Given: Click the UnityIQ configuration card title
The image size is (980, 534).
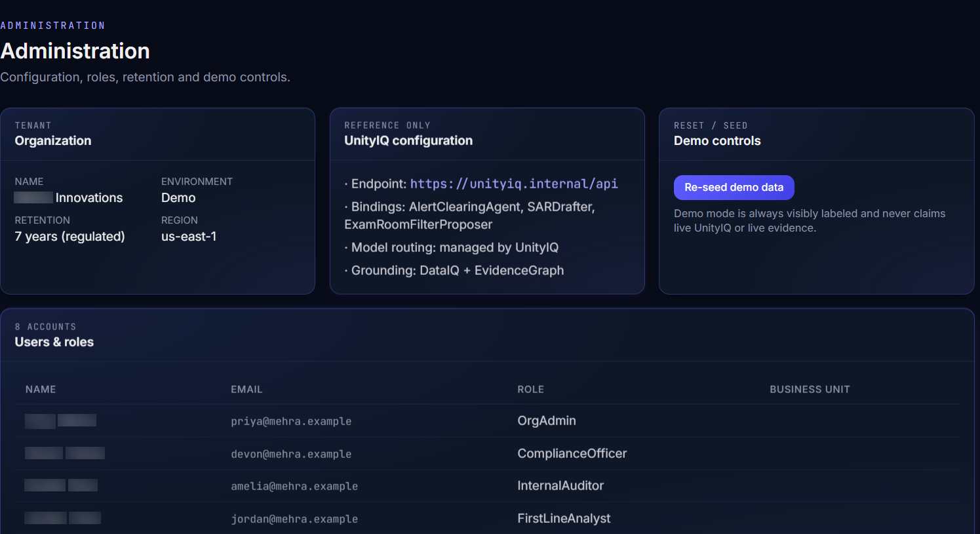Looking at the screenshot, I should [408, 140].
